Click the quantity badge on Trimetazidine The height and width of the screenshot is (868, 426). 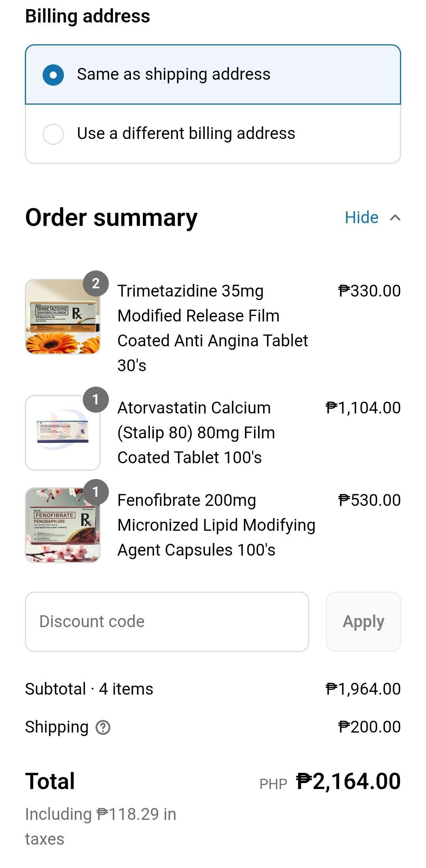pyautogui.click(x=96, y=284)
